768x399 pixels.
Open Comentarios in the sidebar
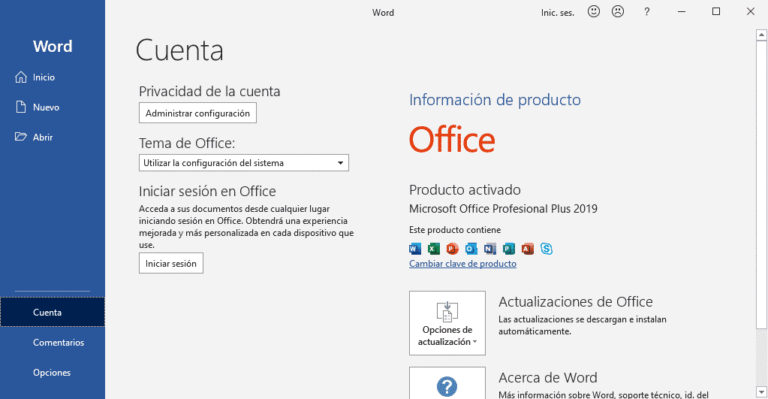pyautogui.click(x=52, y=343)
